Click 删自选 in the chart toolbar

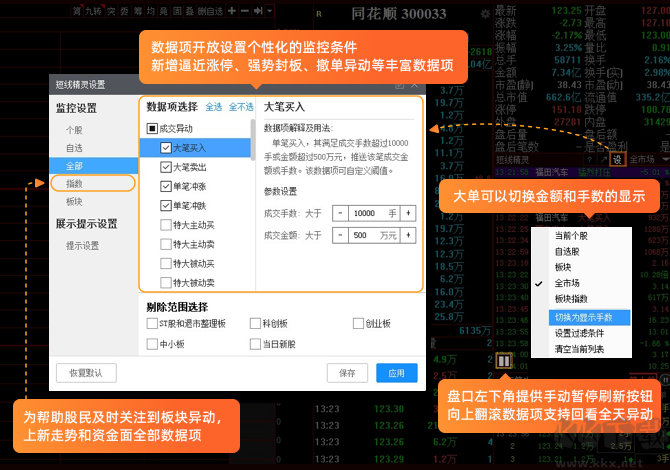[210, 11]
